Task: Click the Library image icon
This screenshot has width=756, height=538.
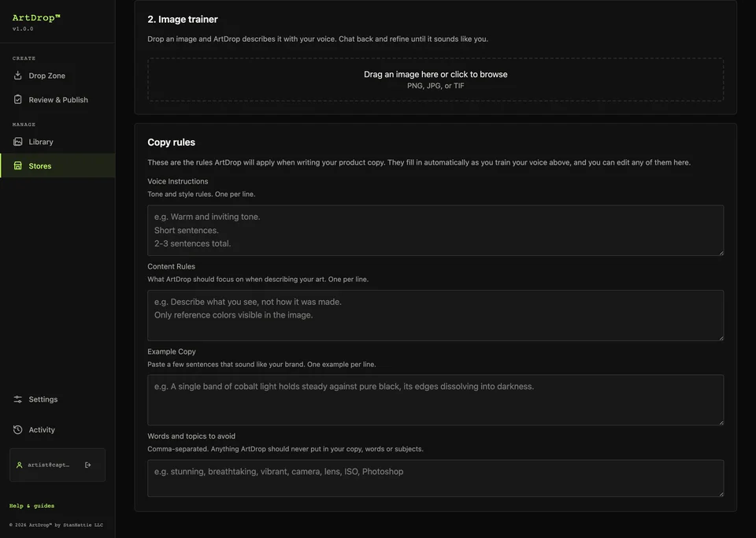Action: [18, 141]
